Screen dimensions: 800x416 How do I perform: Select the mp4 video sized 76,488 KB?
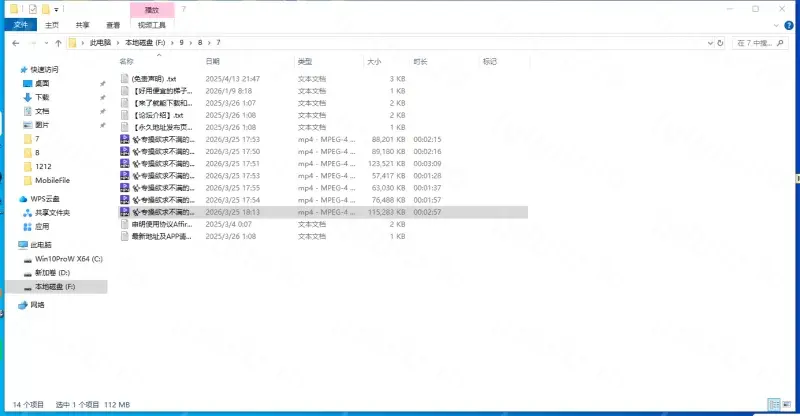point(323,200)
